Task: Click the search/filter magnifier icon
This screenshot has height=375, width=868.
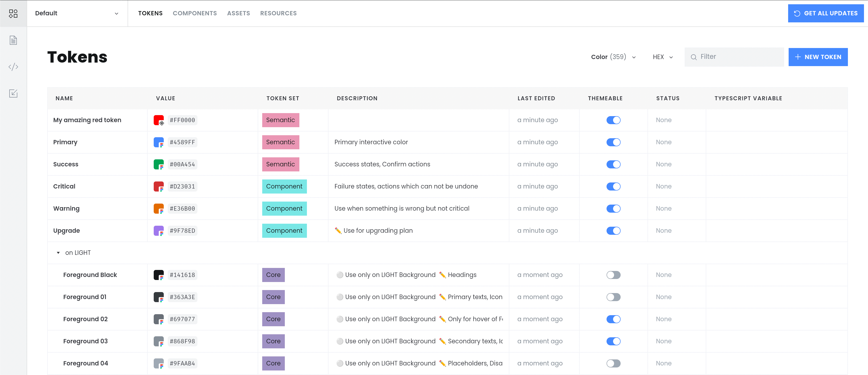Action: pos(694,57)
